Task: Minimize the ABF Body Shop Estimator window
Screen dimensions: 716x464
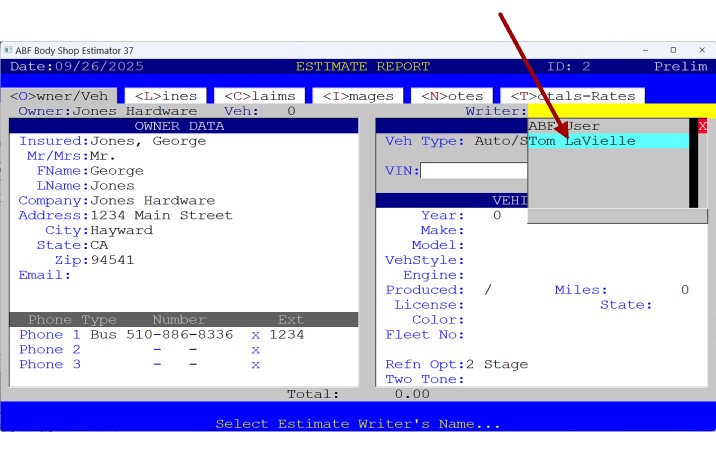Action: (x=645, y=50)
